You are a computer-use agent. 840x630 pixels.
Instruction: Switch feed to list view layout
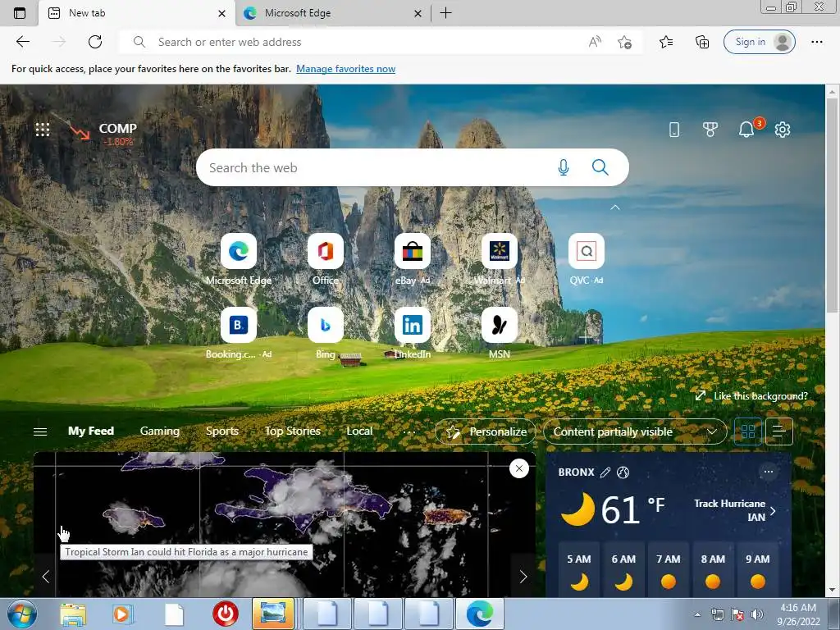click(x=779, y=431)
